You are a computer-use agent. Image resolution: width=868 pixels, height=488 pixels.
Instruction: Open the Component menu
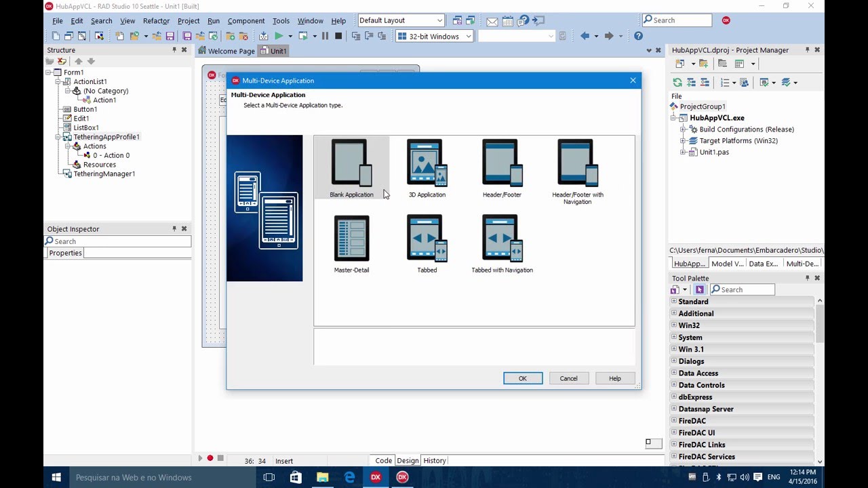click(x=246, y=21)
